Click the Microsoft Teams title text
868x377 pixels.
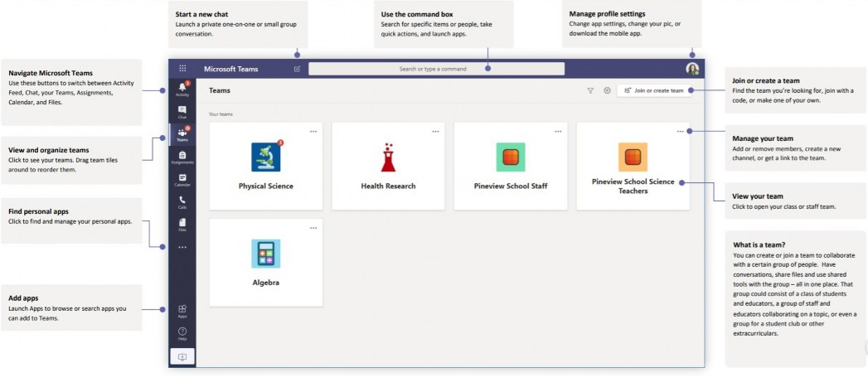tap(230, 70)
